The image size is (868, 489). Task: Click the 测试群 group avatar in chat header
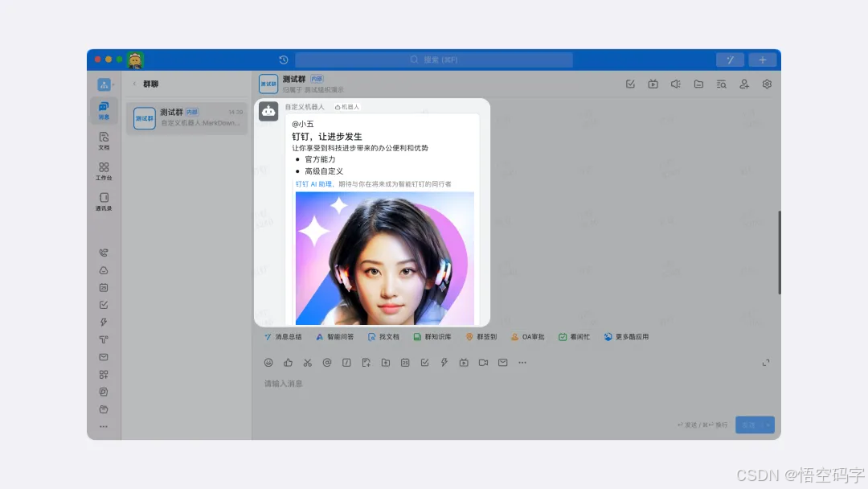268,84
